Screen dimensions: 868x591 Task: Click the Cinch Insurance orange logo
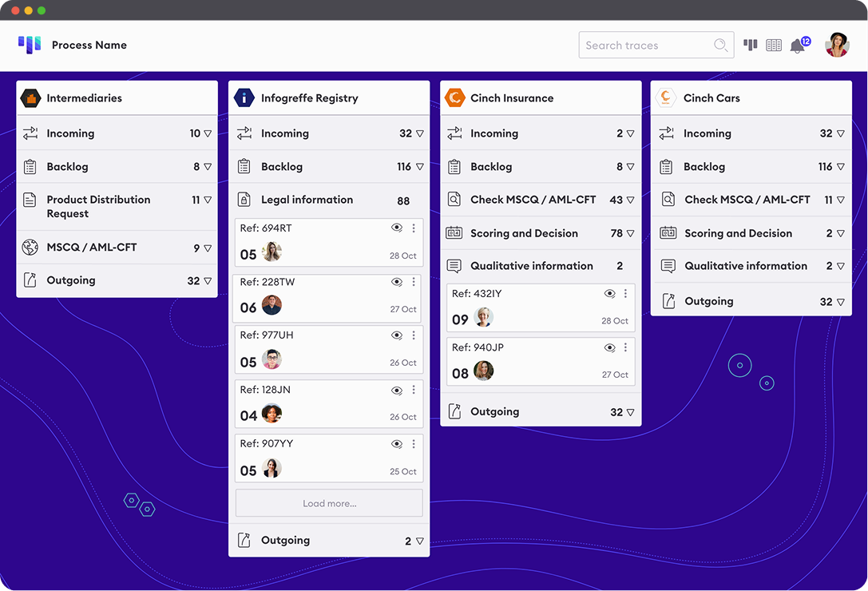tap(454, 98)
